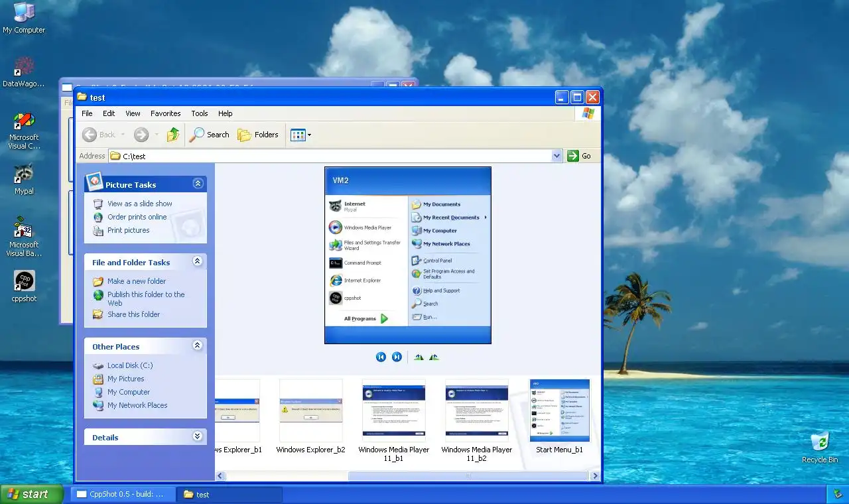Open the address bar dropdown
Image resolution: width=849 pixels, height=504 pixels.
[x=556, y=156]
